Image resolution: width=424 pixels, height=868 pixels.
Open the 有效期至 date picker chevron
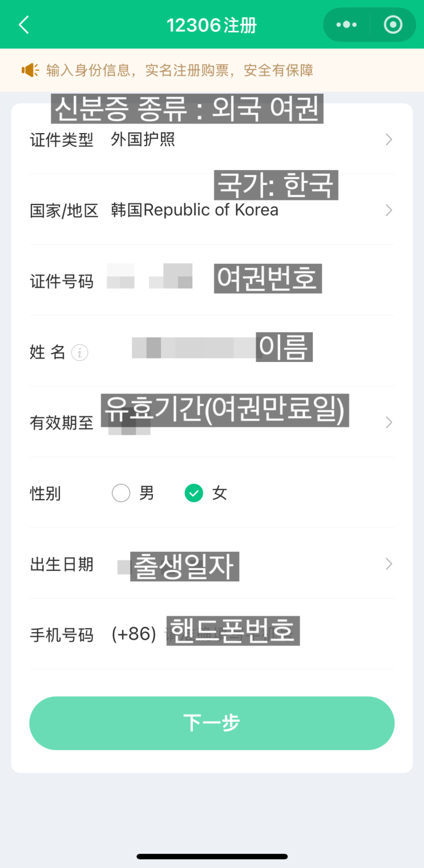click(x=389, y=423)
